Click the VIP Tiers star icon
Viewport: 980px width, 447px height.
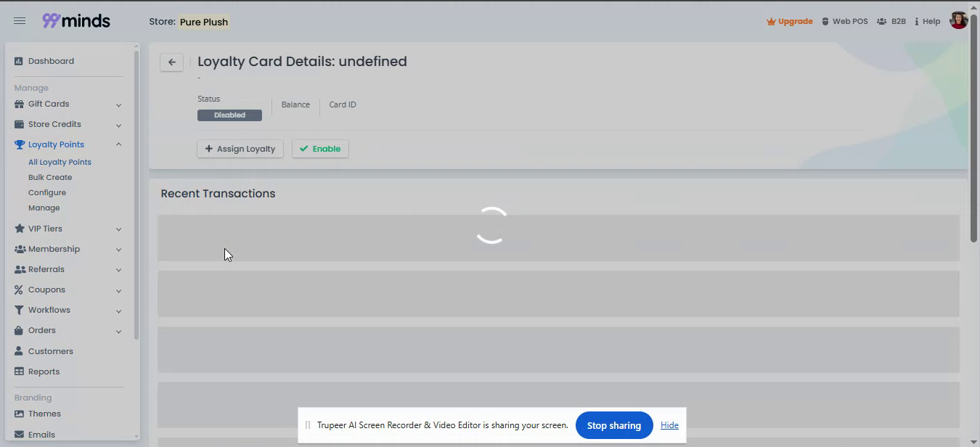(19, 229)
